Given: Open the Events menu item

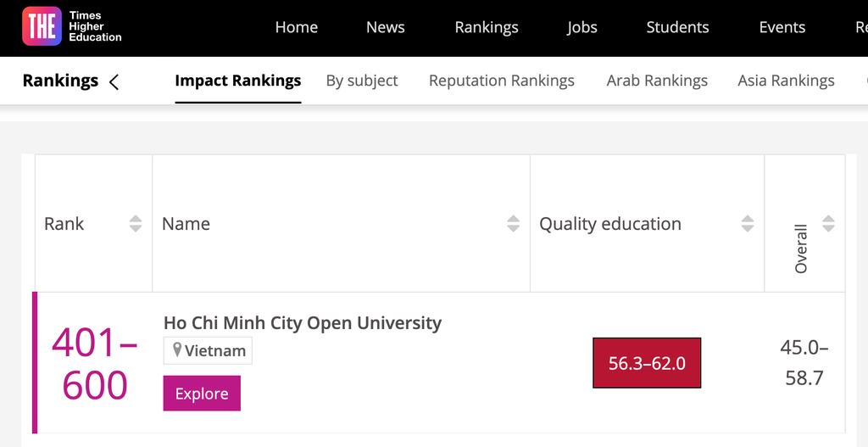Looking at the screenshot, I should 782,27.
